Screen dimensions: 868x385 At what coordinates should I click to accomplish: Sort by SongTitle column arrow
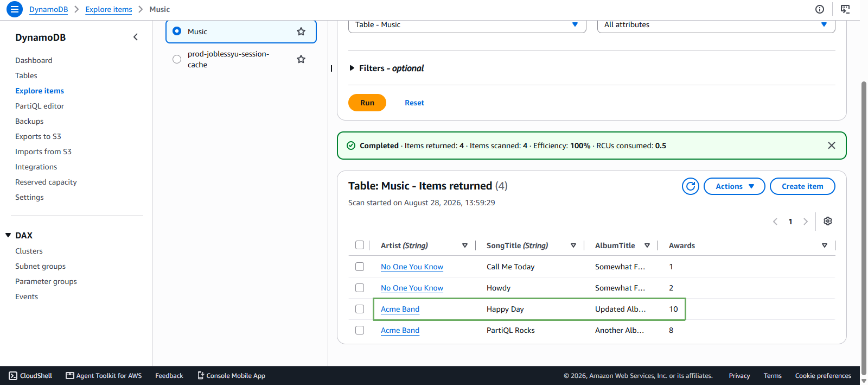573,245
